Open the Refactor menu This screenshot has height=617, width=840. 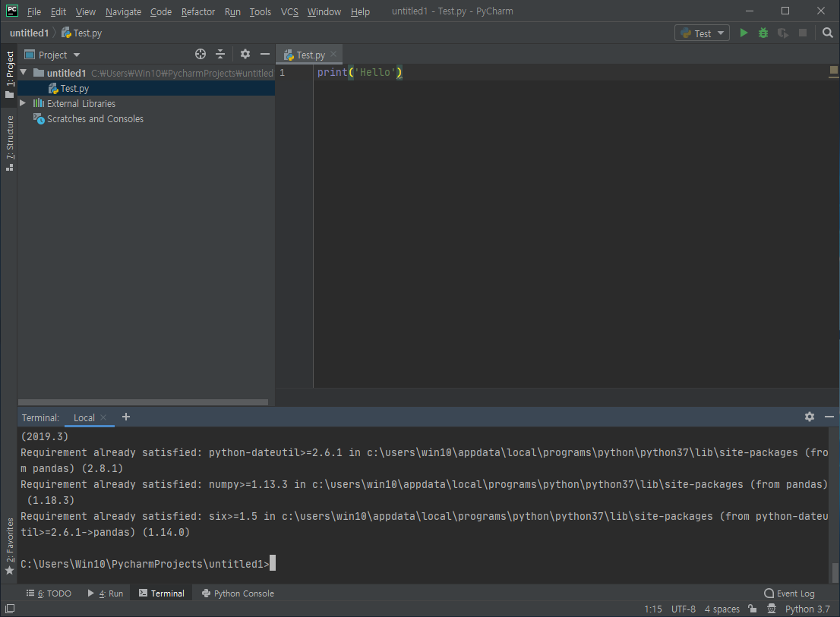(x=197, y=11)
